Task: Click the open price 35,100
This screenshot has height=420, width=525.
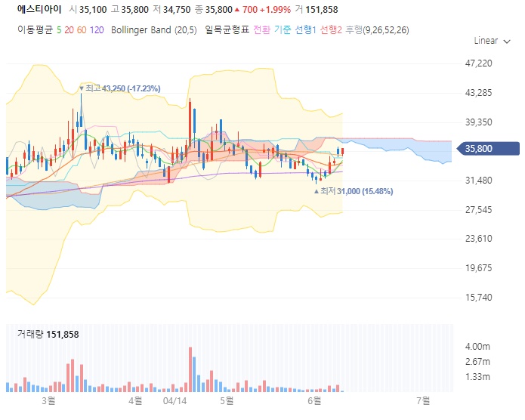Action: 93,10
